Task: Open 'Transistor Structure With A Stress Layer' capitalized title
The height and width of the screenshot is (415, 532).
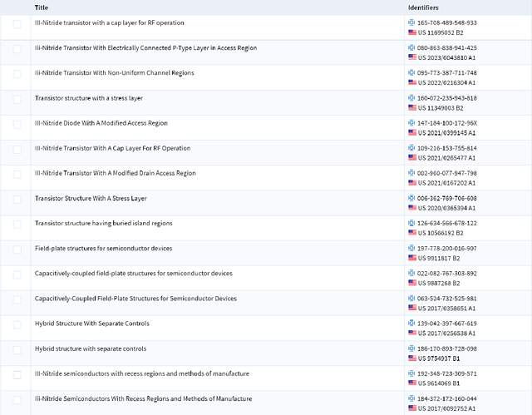Action: (91, 199)
